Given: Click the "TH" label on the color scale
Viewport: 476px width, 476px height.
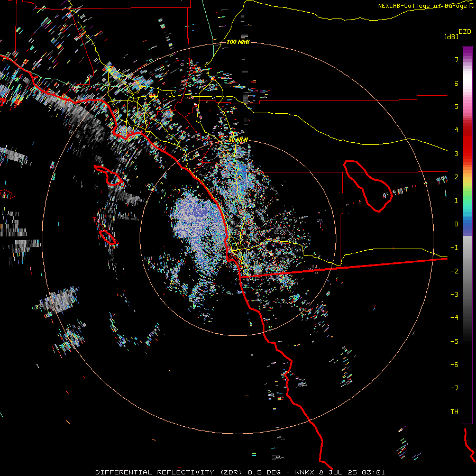Looking at the screenshot, I should pos(454,412).
